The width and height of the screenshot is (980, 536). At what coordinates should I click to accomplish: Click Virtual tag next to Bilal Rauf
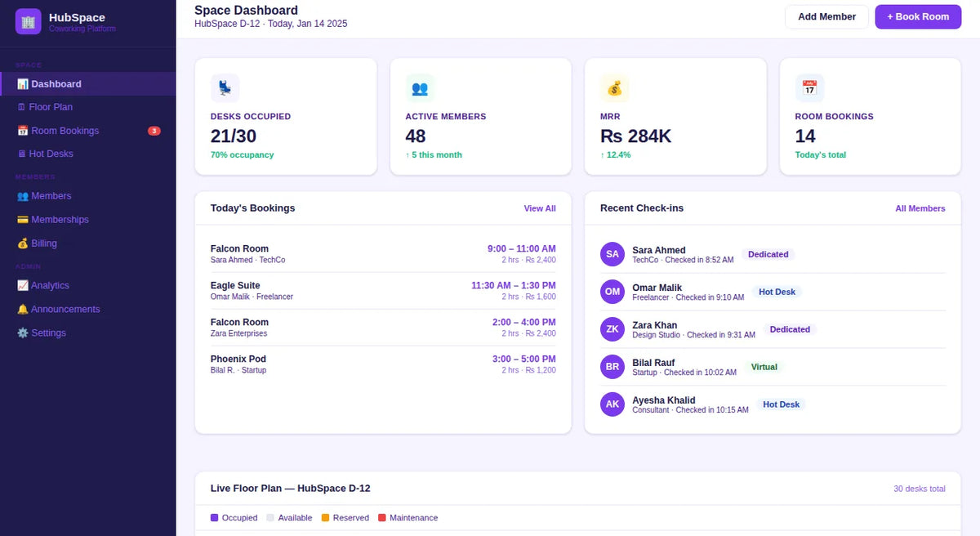click(x=764, y=367)
